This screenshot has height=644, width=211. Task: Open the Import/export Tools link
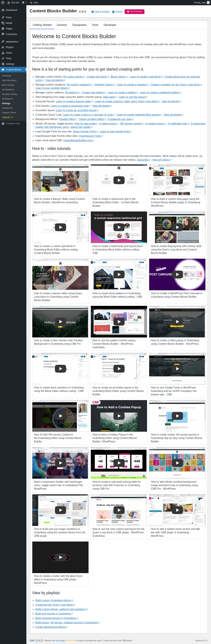point(91,136)
